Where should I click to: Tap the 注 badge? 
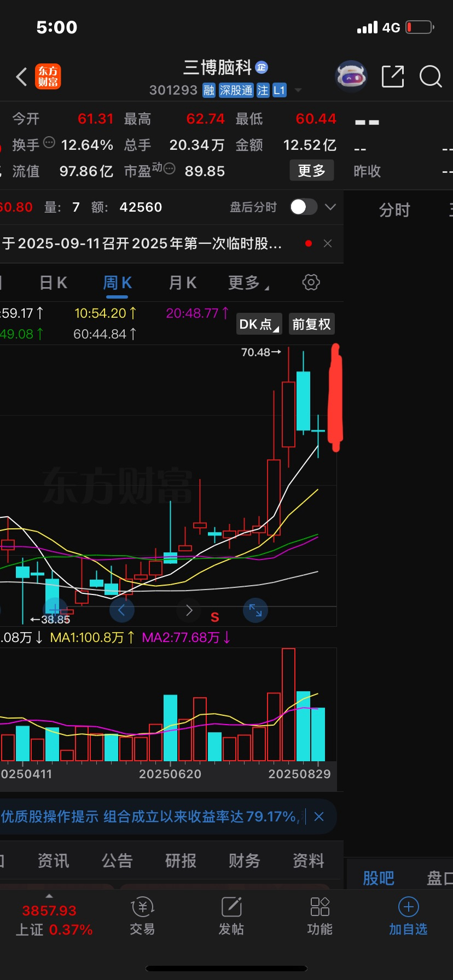(x=263, y=90)
